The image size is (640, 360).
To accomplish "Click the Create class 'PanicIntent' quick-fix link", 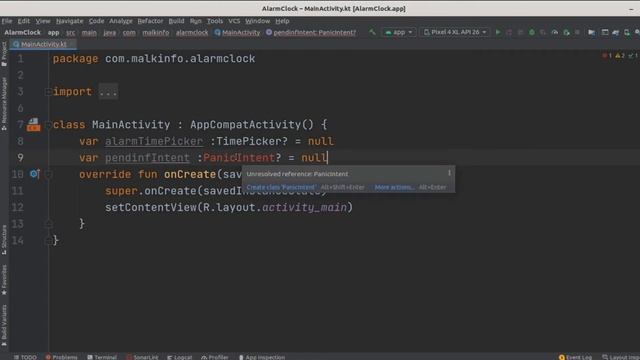I will click(x=281, y=187).
